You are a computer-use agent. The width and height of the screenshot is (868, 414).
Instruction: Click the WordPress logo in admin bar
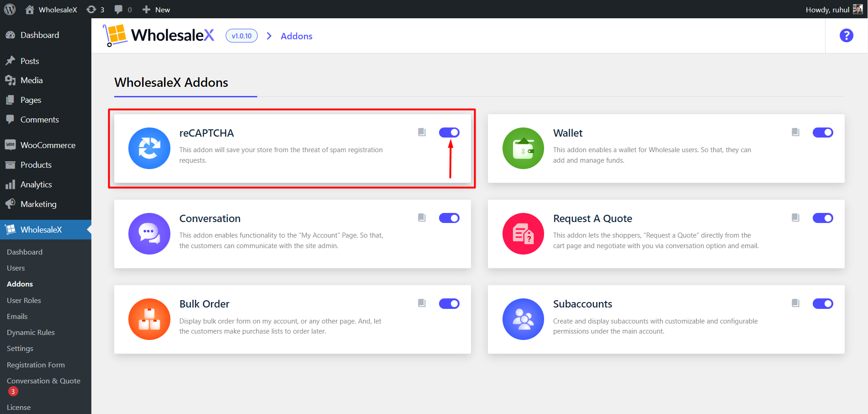coord(10,9)
